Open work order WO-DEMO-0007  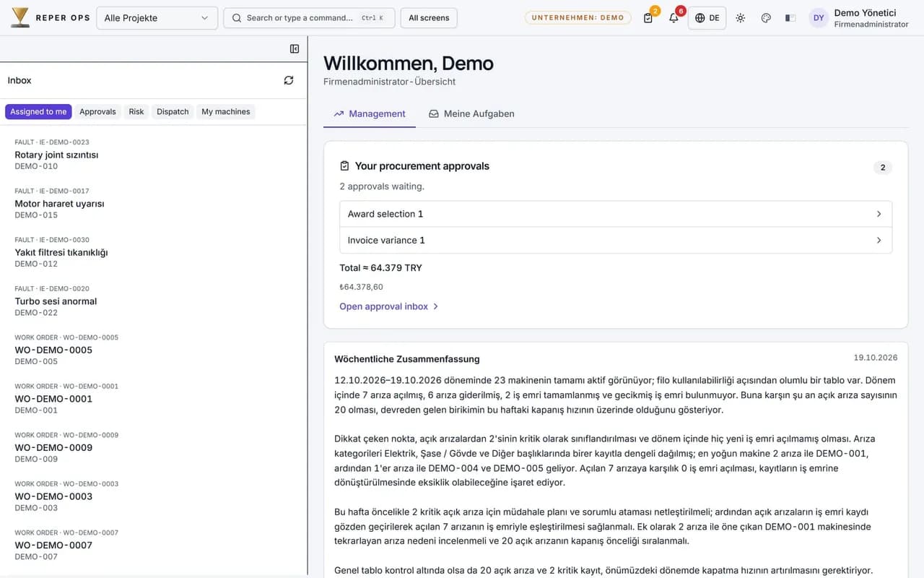154,544
